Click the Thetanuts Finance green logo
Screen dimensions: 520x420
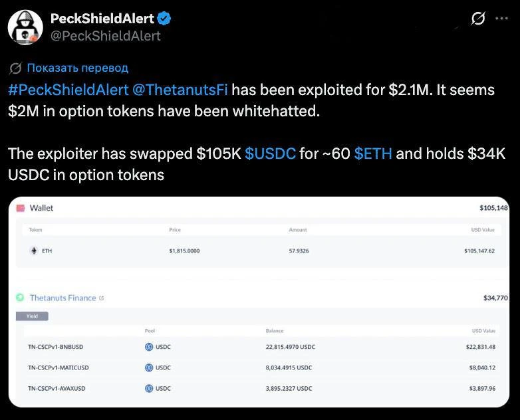(20, 298)
